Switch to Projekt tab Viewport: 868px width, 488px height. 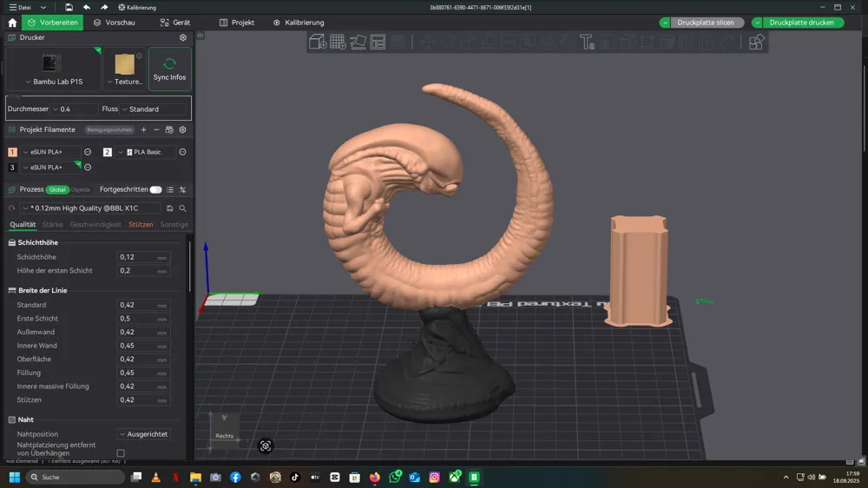coord(237,23)
